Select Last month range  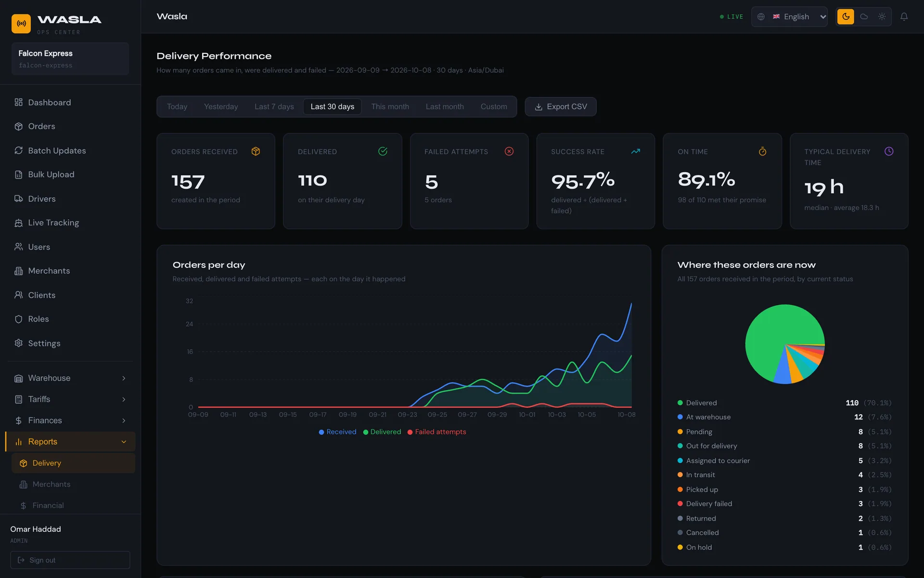click(445, 106)
